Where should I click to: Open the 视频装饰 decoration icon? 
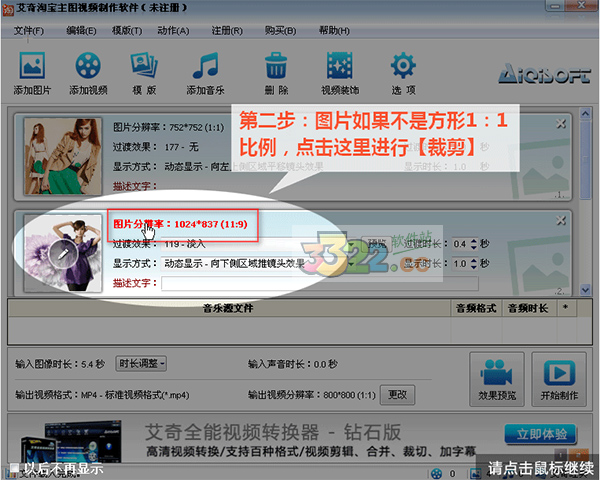point(340,66)
